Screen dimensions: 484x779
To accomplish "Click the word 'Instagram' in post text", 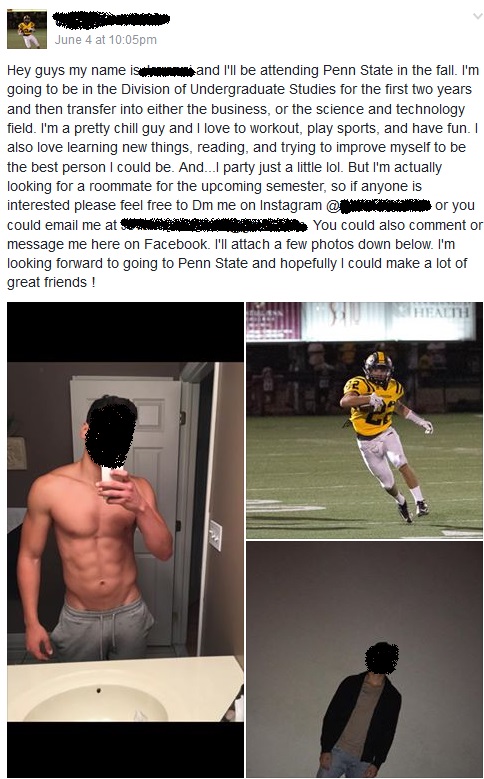I will (291, 206).
